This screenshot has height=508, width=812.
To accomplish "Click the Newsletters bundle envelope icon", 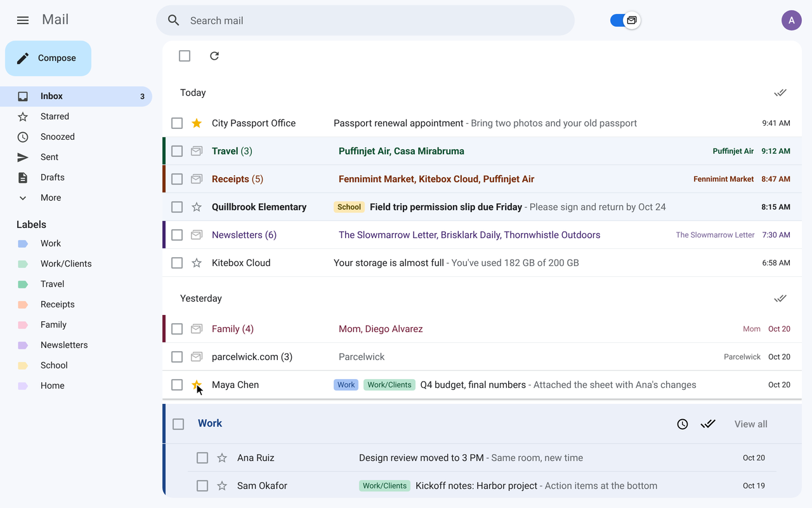I will point(197,235).
